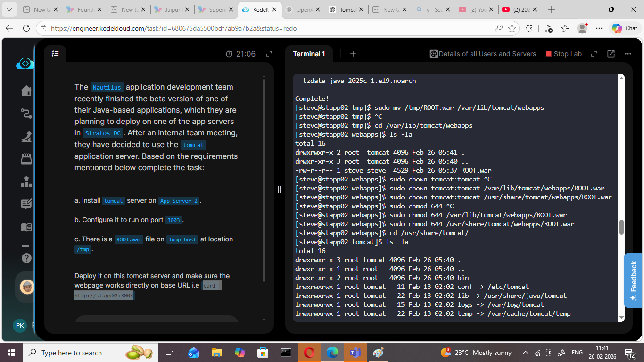Open the leaderboard podium icon in sidebar

click(26, 182)
